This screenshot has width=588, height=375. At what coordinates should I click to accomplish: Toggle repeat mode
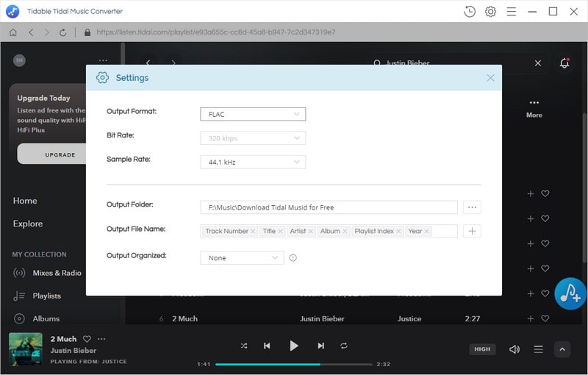[344, 346]
